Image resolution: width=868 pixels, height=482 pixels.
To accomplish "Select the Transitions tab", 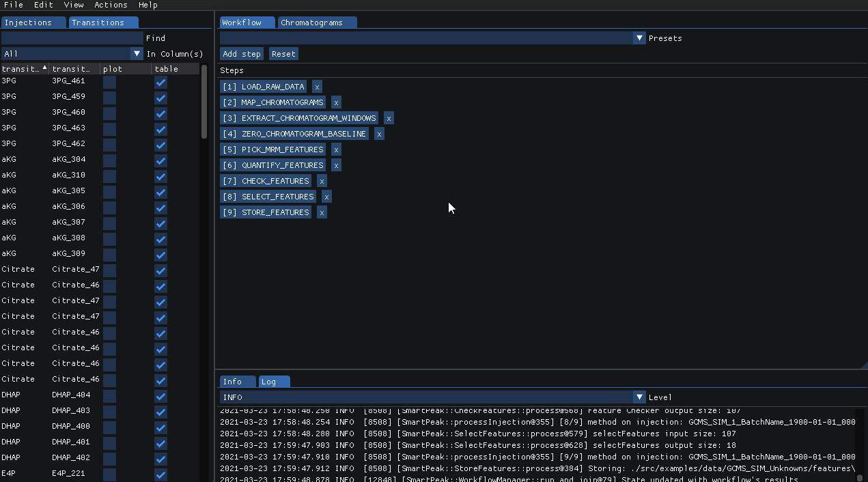I will 103,23.
